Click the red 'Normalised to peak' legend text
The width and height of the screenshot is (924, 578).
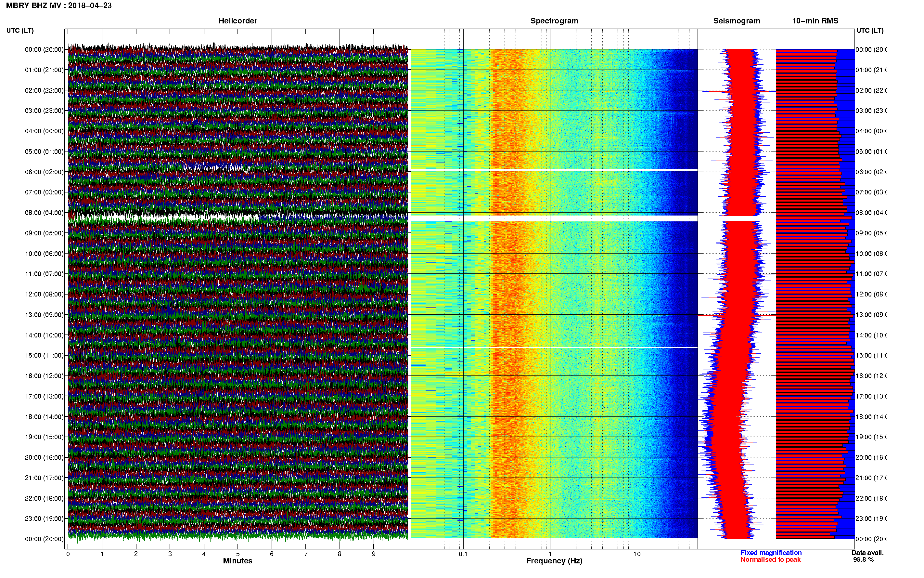pos(770,560)
